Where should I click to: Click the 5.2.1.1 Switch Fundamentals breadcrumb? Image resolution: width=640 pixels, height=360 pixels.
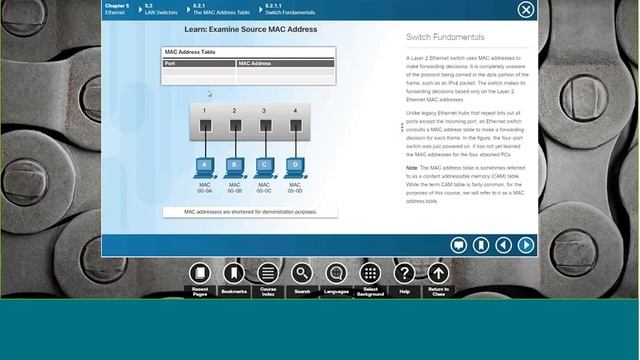(290, 9)
